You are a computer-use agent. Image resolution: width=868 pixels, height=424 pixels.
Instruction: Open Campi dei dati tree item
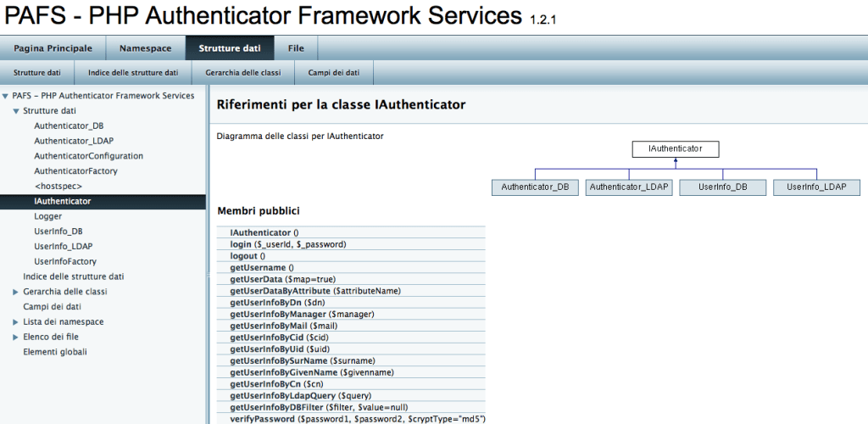click(x=52, y=307)
